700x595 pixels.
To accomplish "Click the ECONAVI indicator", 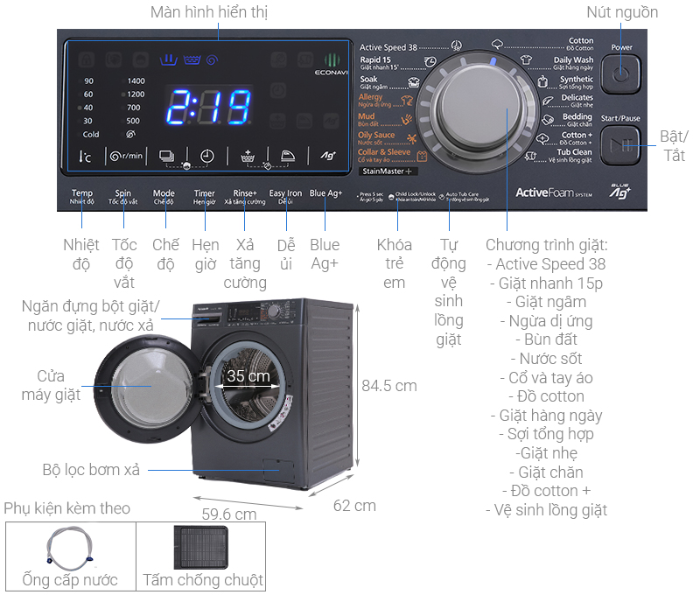I will tap(329, 66).
